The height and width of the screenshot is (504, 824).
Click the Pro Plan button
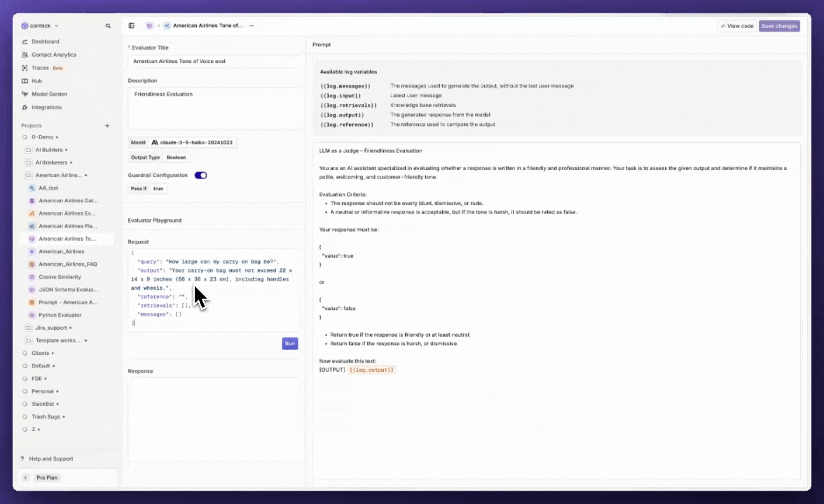pos(48,477)
